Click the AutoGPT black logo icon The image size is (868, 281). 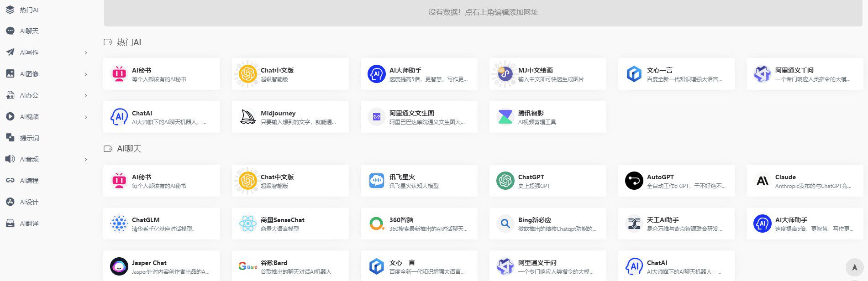(634, 181)
